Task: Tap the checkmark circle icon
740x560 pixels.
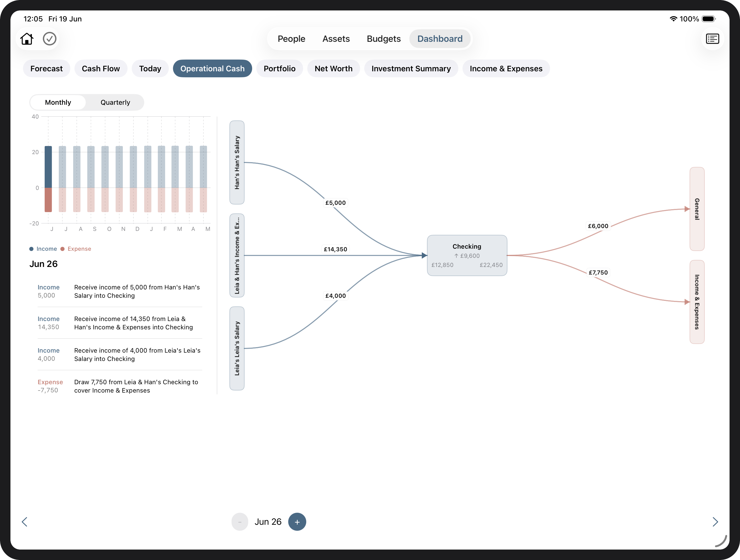Action: 49,39
